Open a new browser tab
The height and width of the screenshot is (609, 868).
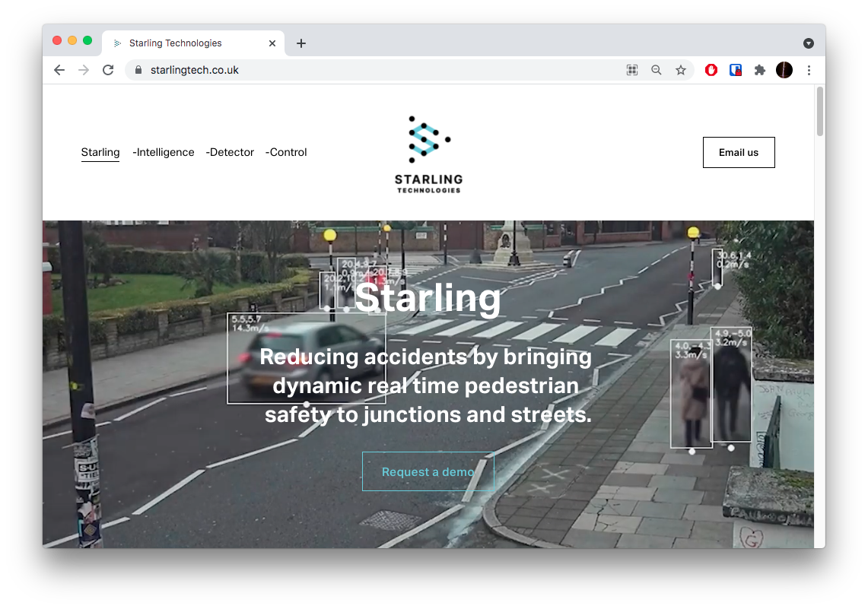pyautogui.click(x=301, y=43)
